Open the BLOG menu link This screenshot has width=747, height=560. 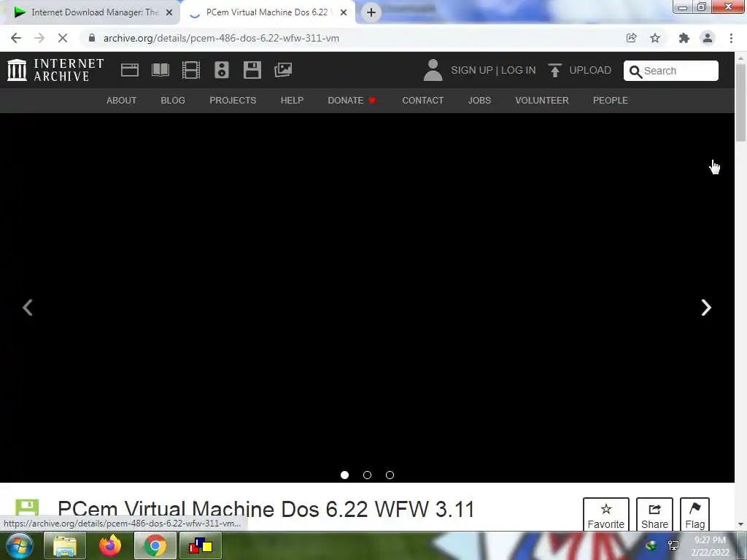point(173,101)
